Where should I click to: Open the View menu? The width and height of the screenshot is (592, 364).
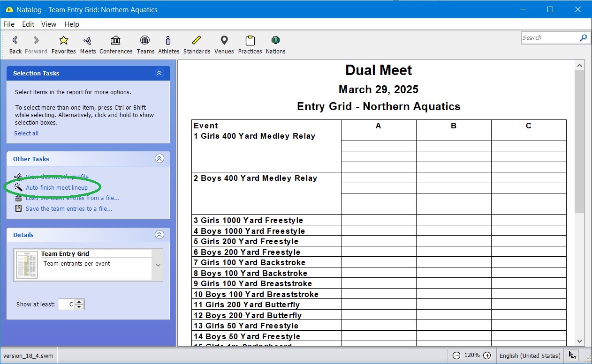pyautogui.click(x=48, y=24)
